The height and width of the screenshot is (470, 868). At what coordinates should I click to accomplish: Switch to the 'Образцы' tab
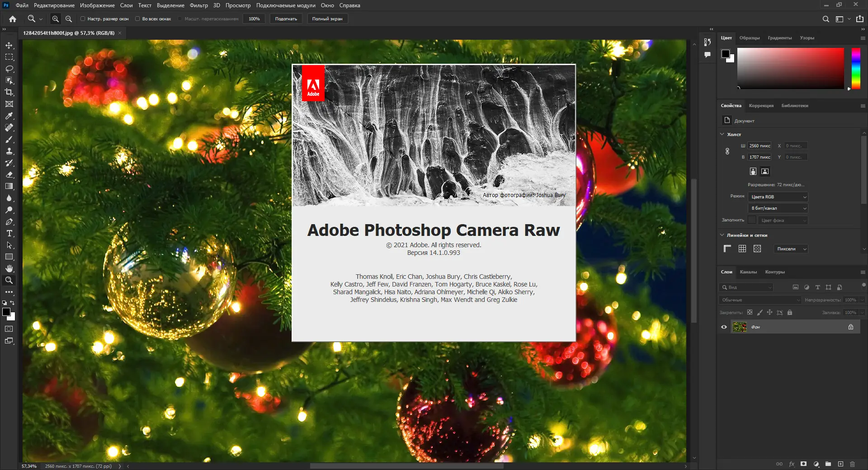pyautogui.click(x=750, y=38)
